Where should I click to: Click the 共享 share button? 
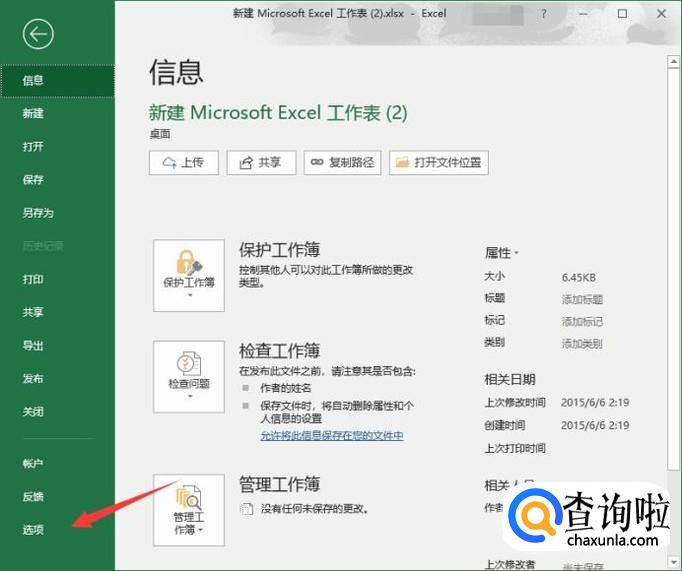[261, 163]
